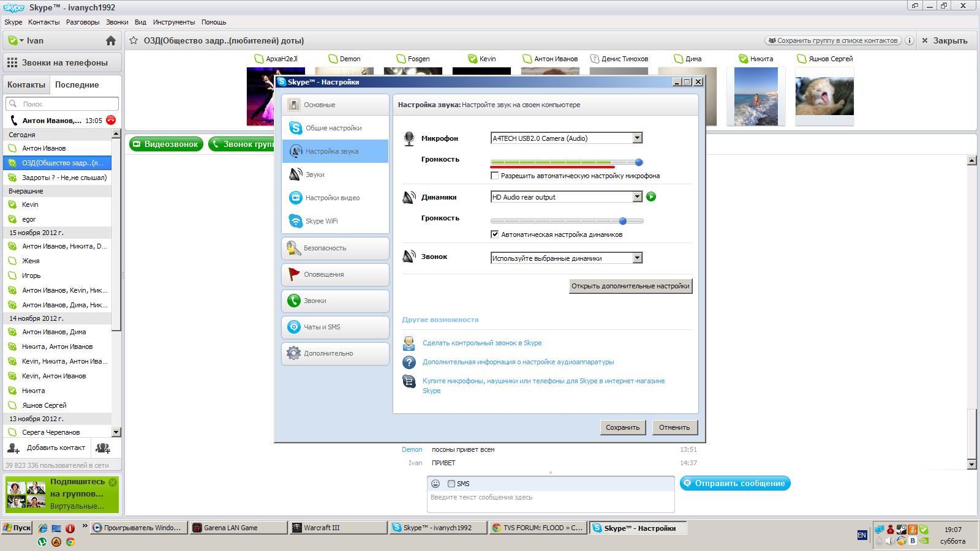Viewport: 980px width, 551px height.
Task: Open Звуки settings section
Action: point(336,174)
